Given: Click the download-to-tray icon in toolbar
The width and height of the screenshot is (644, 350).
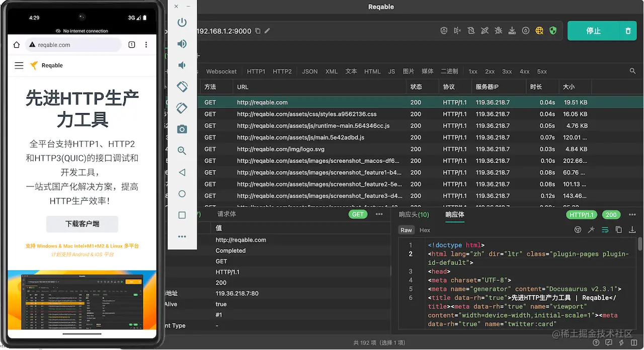Looking at the screenshot, I should [x=512, y=31].
